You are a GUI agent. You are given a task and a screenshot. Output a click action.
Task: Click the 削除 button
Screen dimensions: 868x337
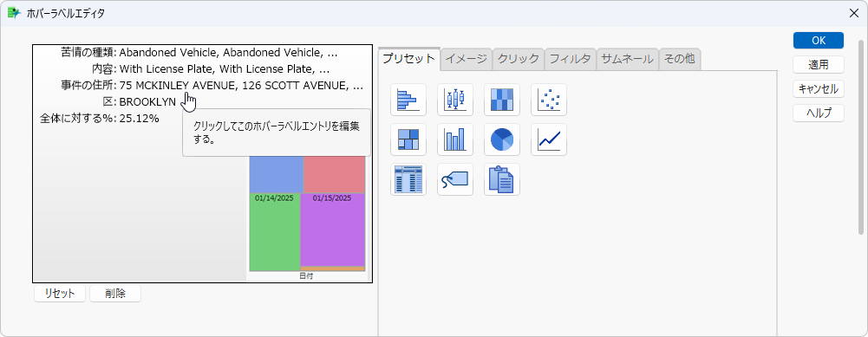[x=115, y=294]
